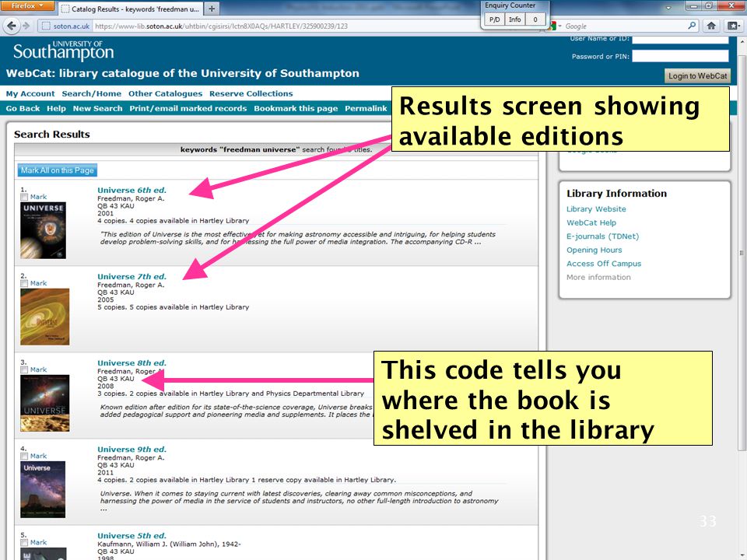Click Login to WebCat button
Viewport: 747px width, 560px height.
point(697,75)
